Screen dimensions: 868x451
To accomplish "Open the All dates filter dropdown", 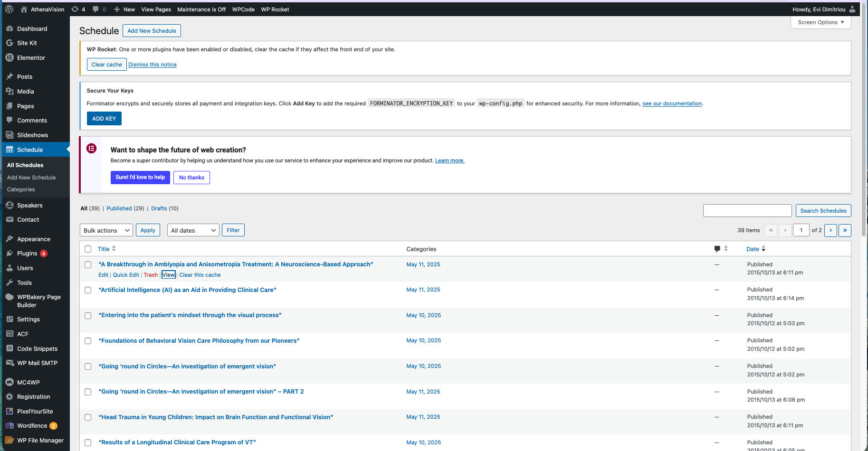I will (x=193, y=230).
